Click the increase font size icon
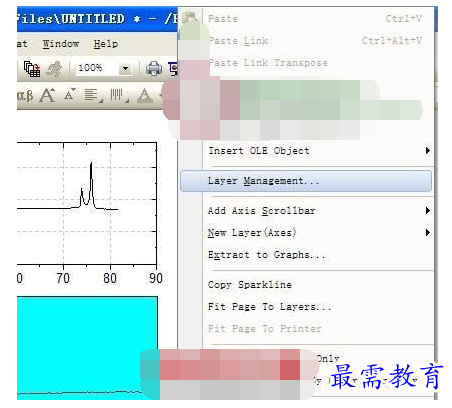This screenshot has width=452, height=408. 47,95
